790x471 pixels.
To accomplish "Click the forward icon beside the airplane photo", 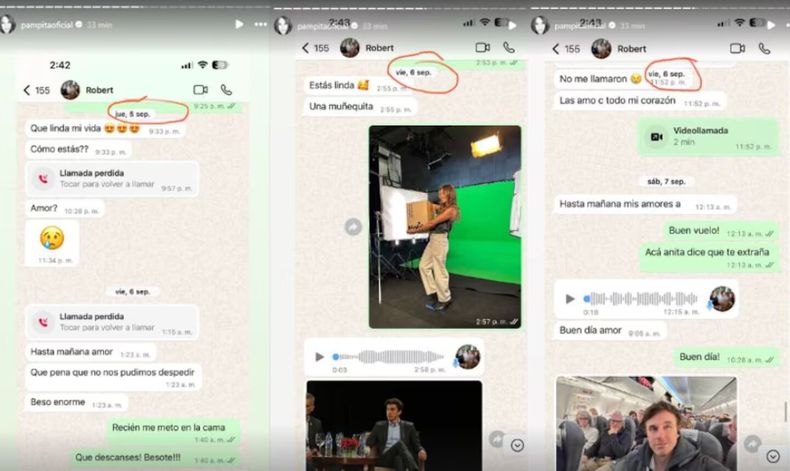I will click(x=752, y=443).
